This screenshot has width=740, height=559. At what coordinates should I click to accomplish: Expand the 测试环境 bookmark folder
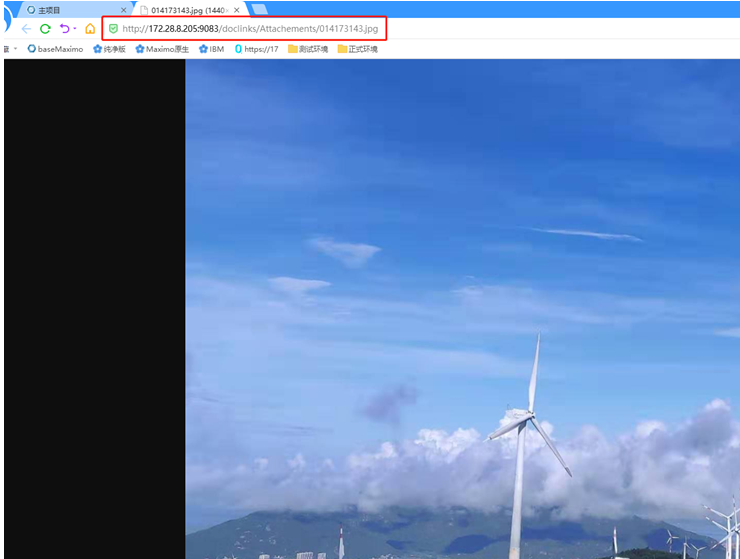tap(308, 49)
